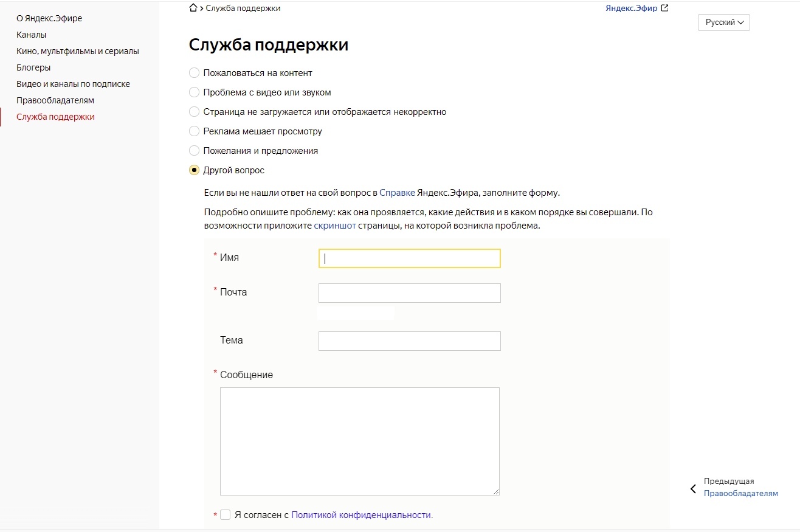Select "Пожаловаться на контент" radio button
800x532 pixels.
click(x=194, y=73)
